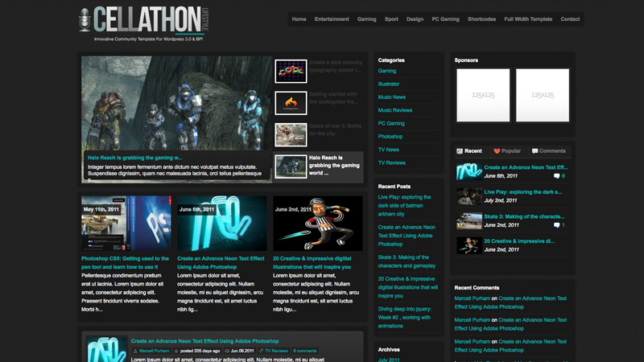Click comment bubble icon for Skate 3 post
Image resolution: width=644 pixels, height=362 pixels.
(556, 225)
